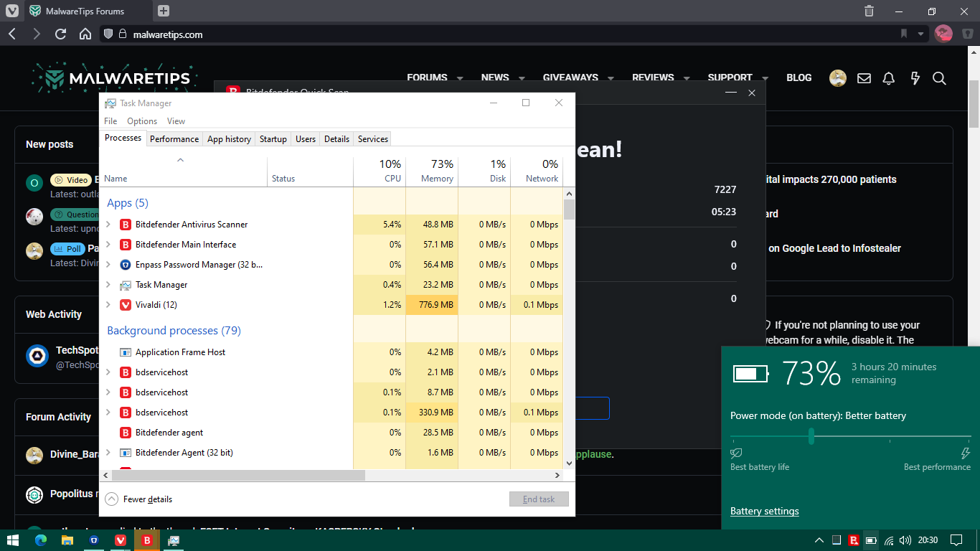Collapse Task Manager with Fewer details
Viewport: 980px width, 551px height.
(138, 499)
